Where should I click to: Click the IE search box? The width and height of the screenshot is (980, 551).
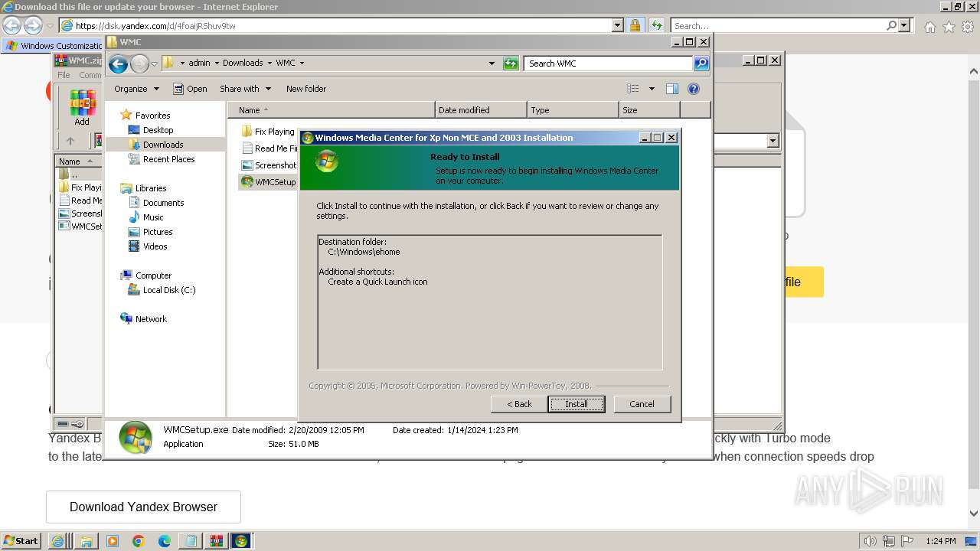pyautogui.click(x=778, y=26)
